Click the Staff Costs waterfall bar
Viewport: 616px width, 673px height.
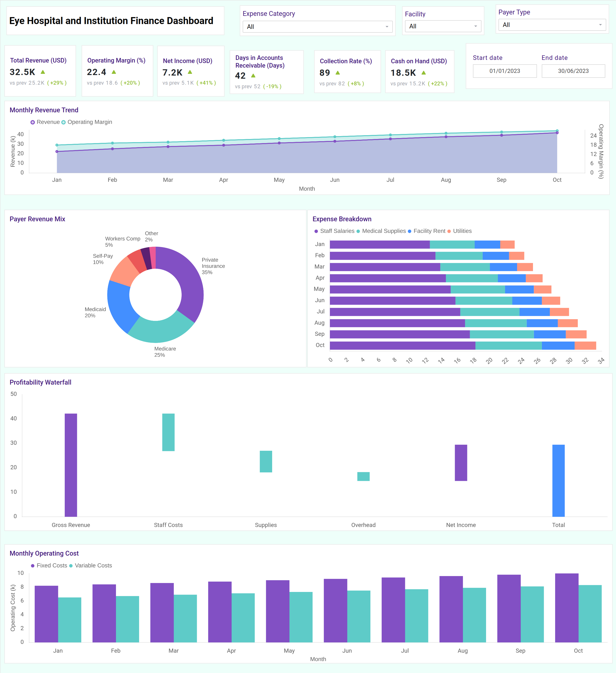pos(168,432)
